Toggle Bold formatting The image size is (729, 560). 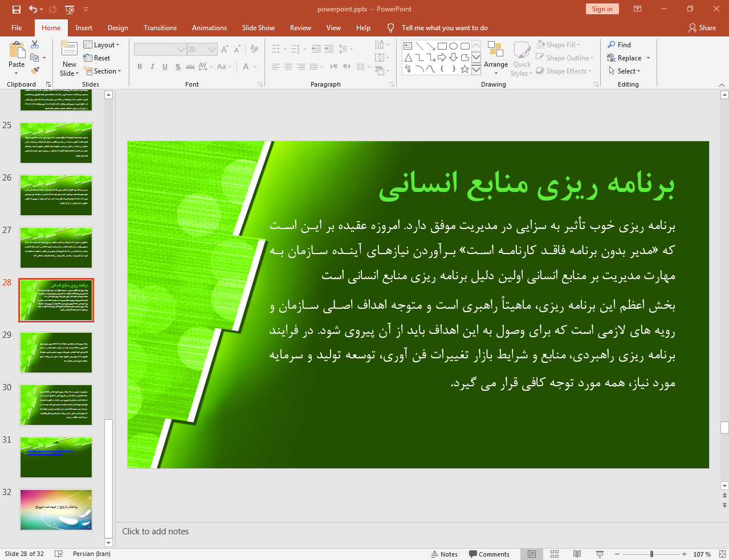[140, 67]
